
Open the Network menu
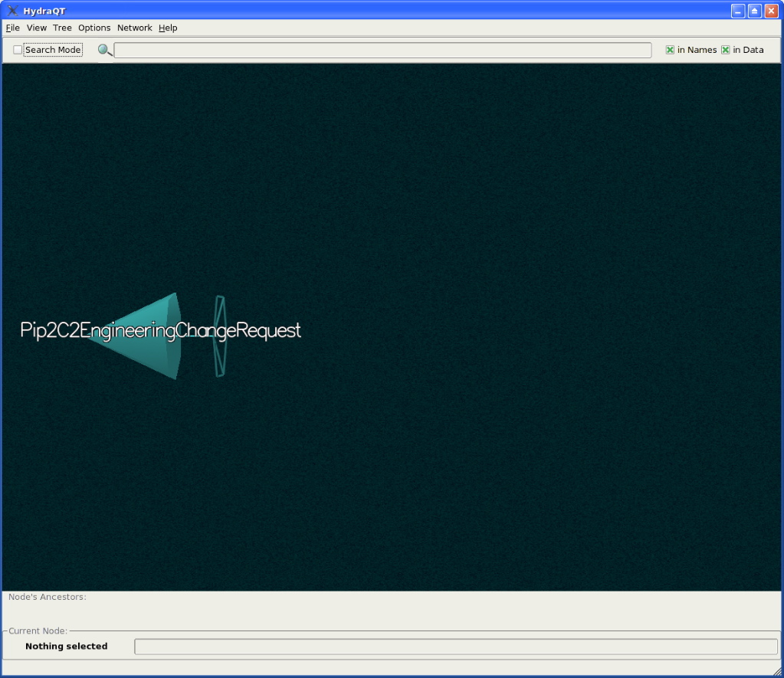click(135, 28)
